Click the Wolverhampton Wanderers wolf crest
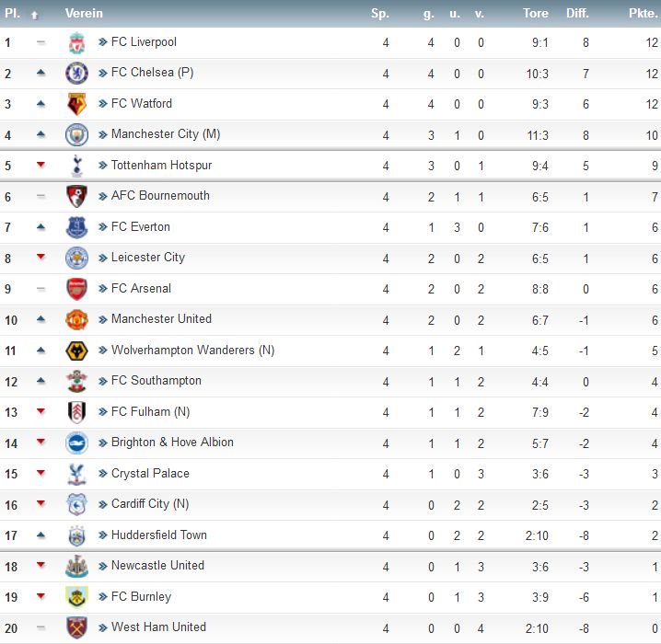This screenshot has height=644, width=661. (x=76, y=351)
